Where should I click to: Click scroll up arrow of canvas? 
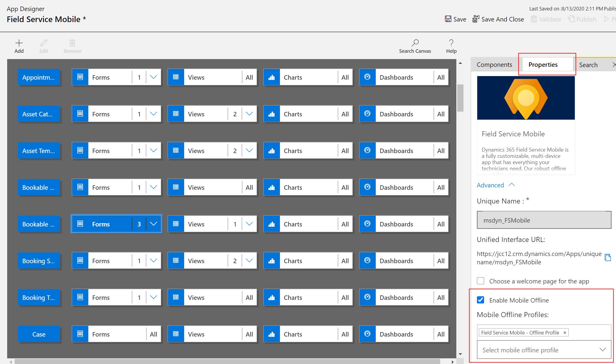tap(460, 63)
